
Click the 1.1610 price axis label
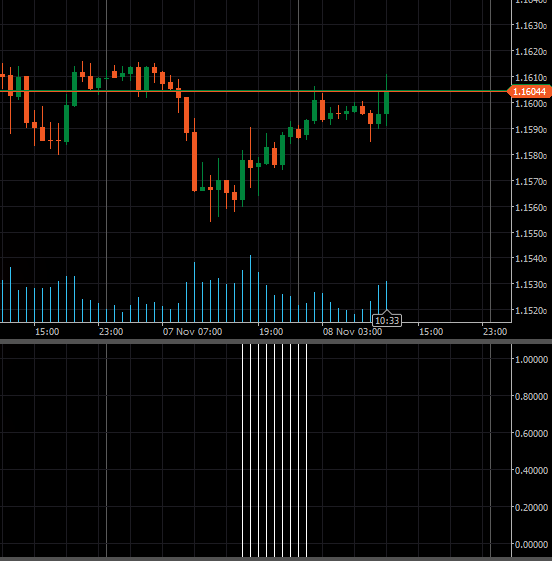tap(531, 77)
